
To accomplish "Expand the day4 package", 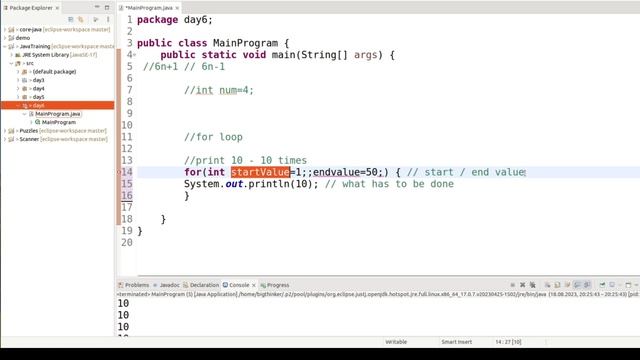I will point(18,88).
